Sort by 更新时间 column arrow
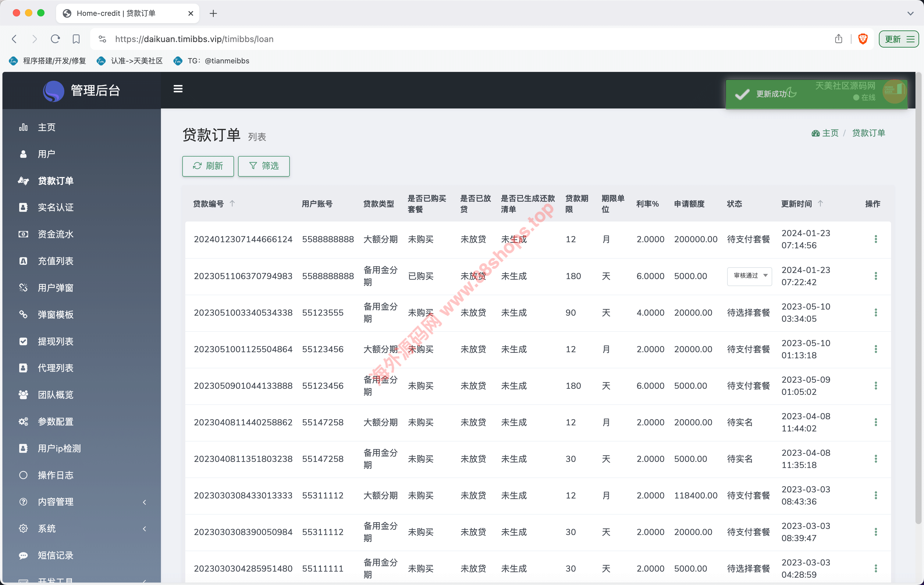Viewport: 924px width, 585px height. [x=820, y=203]
